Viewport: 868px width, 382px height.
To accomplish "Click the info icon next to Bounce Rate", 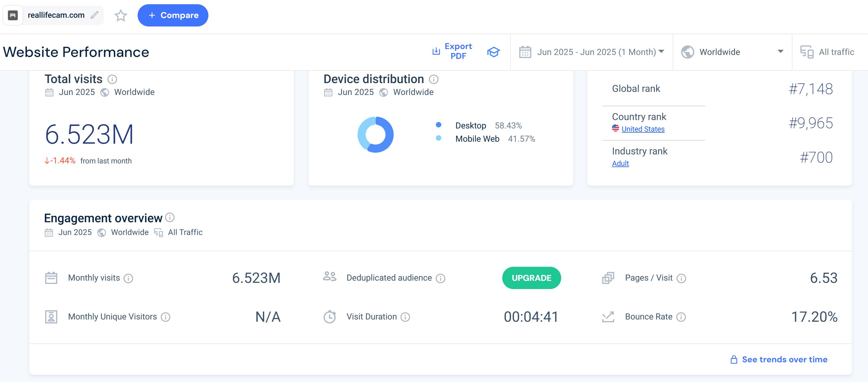I will [681, 317].
